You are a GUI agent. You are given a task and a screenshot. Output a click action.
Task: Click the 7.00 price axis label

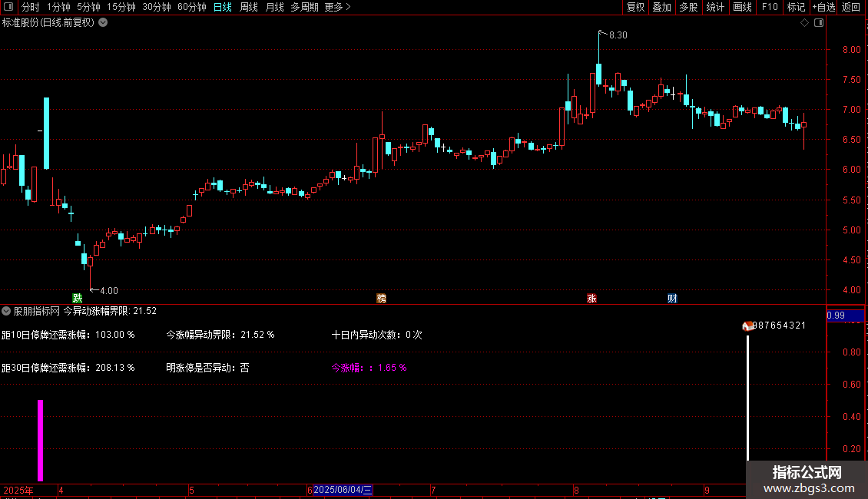[851, 110]
